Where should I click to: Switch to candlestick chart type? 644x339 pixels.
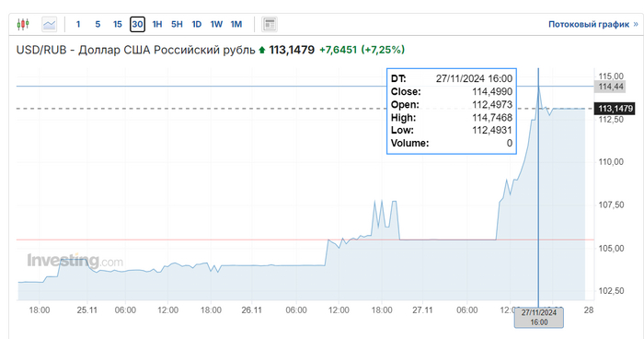(x=23, y=24)
